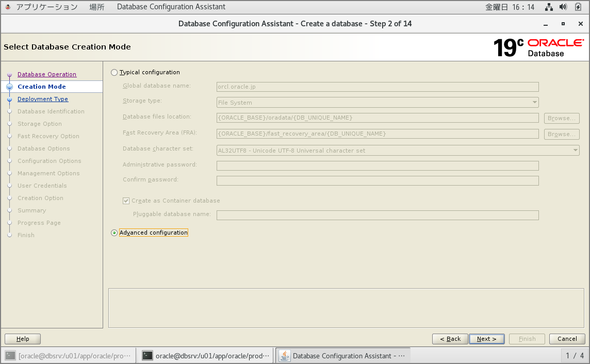Click the Global database name field
590x364 pixels.
(378, 87)
